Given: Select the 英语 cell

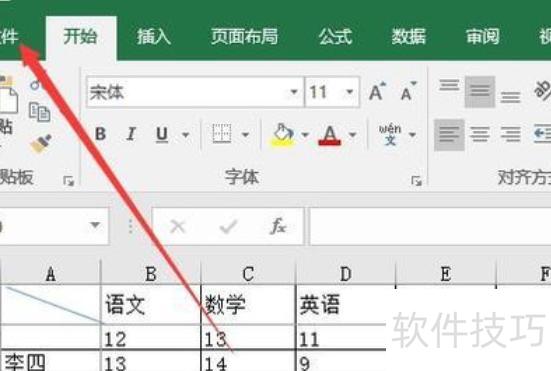Looking at the screenshot, I should [342, 305].
